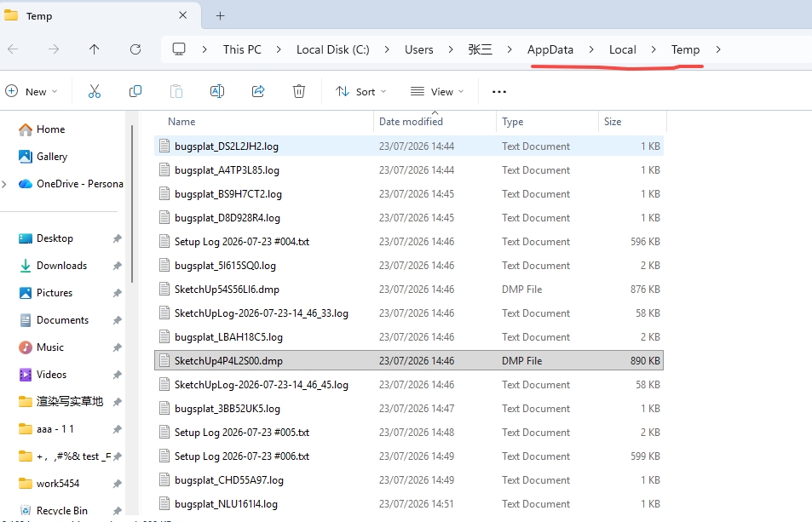Select file bugsplat_A4TP3L85.log
The image size is (812, 522).
pos(409,169)
